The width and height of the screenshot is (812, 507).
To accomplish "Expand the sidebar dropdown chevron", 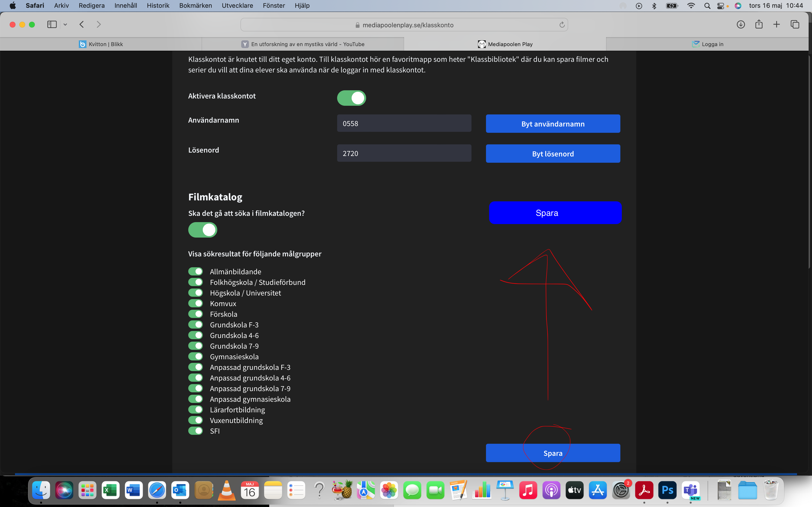I will [x=65, y=24].
